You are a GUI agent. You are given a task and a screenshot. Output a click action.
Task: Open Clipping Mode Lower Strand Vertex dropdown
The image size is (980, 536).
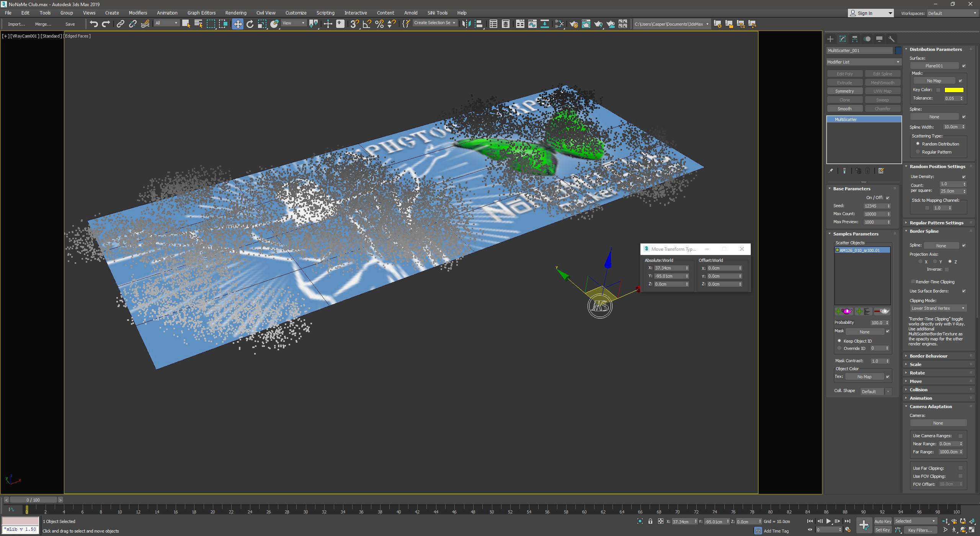[x=938, y=308]
